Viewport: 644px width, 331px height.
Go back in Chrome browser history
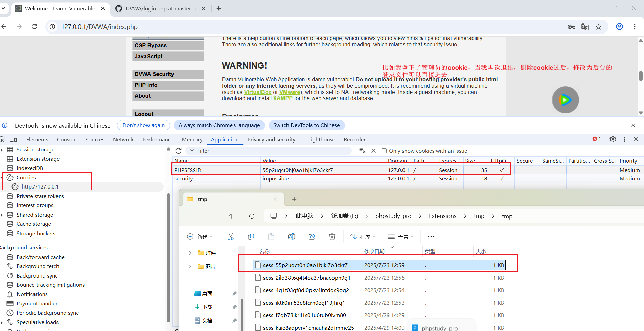(x=4, y=27)
